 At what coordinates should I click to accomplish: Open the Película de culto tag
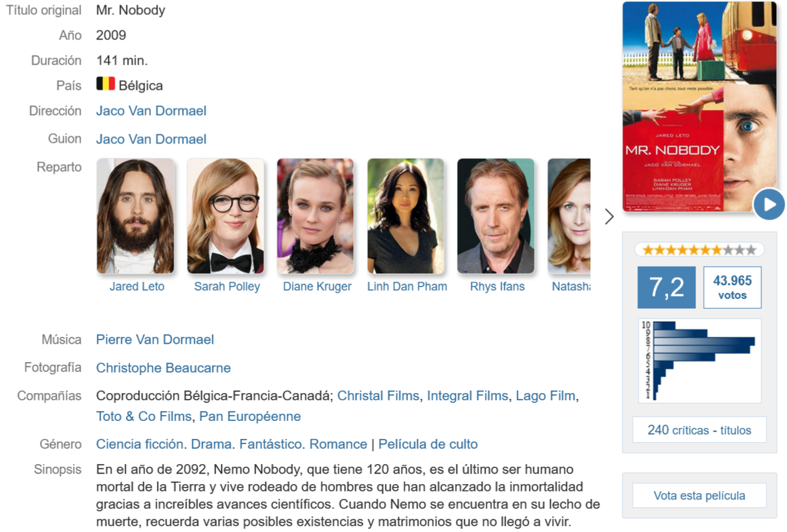tap(428, 444)
